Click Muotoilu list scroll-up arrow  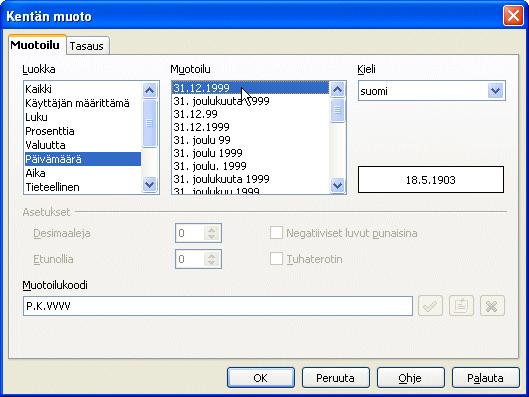coord(337,89)
